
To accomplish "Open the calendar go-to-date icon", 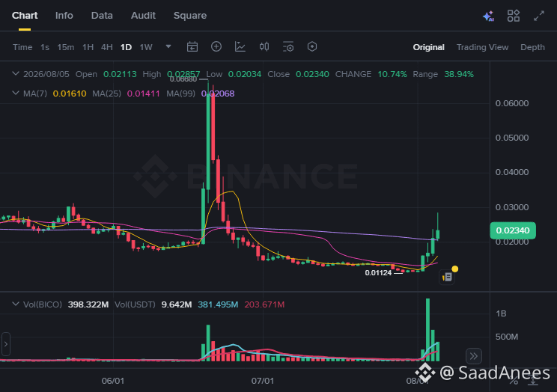I will coord(192,47).
